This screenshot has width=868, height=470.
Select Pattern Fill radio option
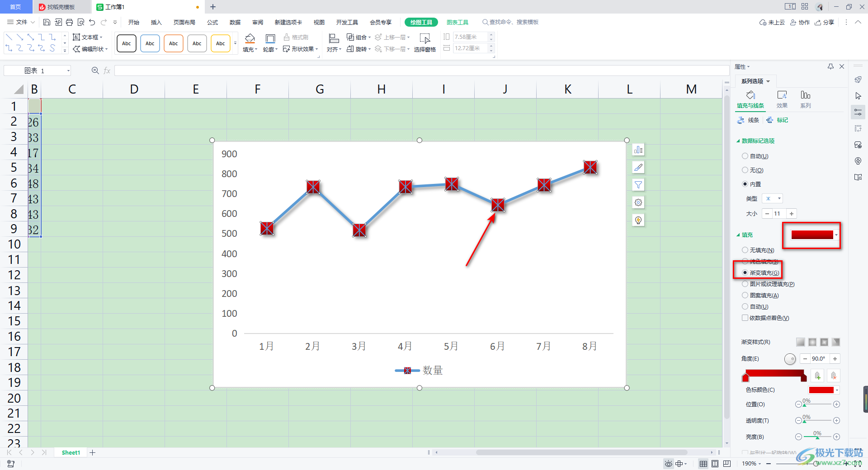pos(745,295)
